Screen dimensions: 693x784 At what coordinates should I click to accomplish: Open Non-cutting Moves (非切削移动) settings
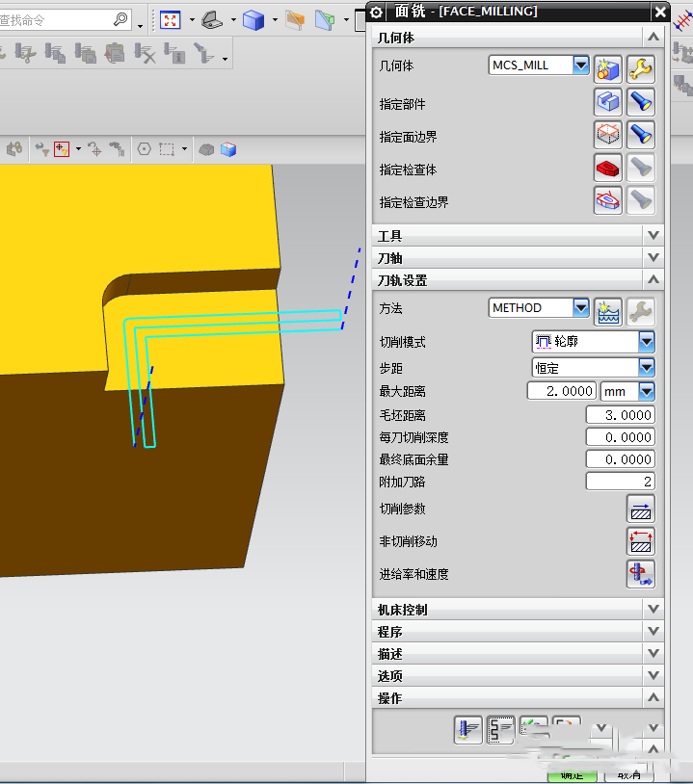click(640, 541)
